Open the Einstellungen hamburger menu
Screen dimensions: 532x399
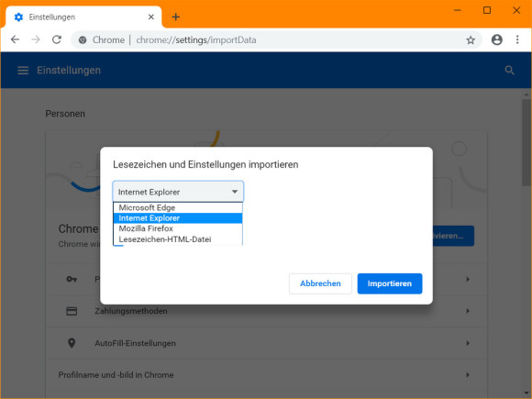[23, 71]
